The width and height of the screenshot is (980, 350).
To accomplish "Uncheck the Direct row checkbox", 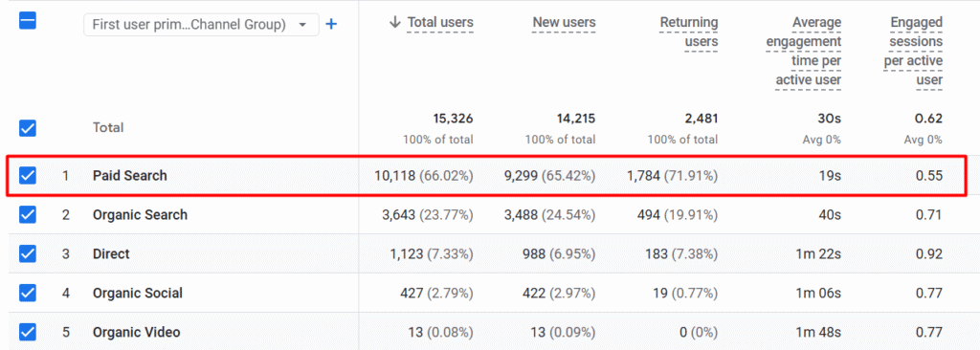I will coord(28,253).
